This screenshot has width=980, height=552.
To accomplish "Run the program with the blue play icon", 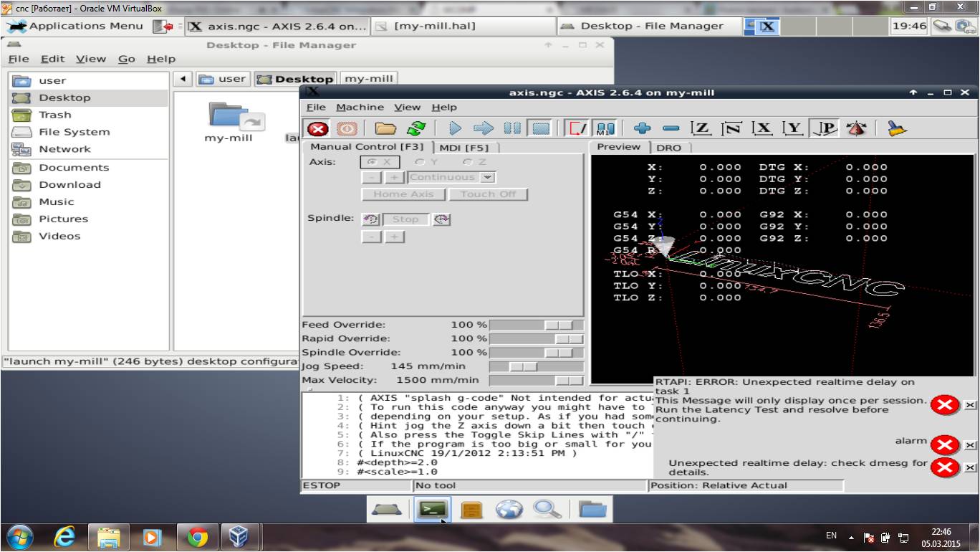I will 455,129.
